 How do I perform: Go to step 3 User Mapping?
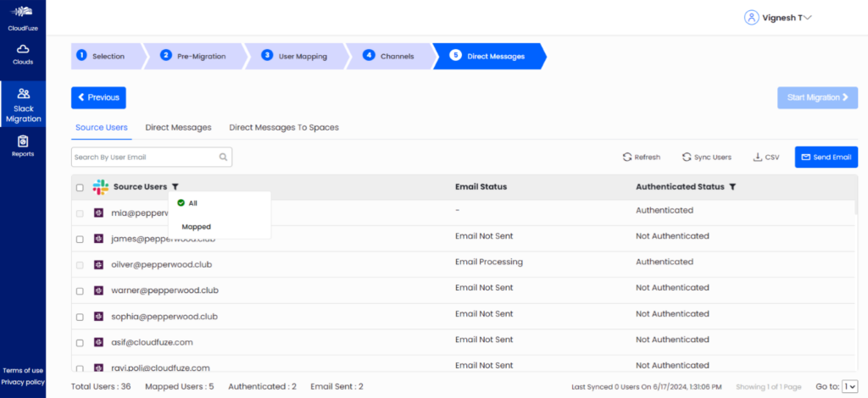click(x=298, y=56)
